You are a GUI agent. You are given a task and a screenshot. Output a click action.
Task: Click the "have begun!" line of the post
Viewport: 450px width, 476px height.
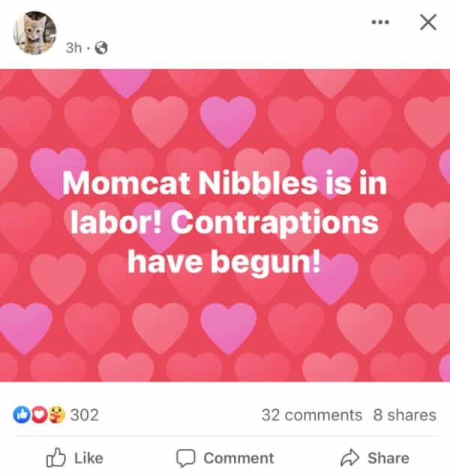pos(225,263)
